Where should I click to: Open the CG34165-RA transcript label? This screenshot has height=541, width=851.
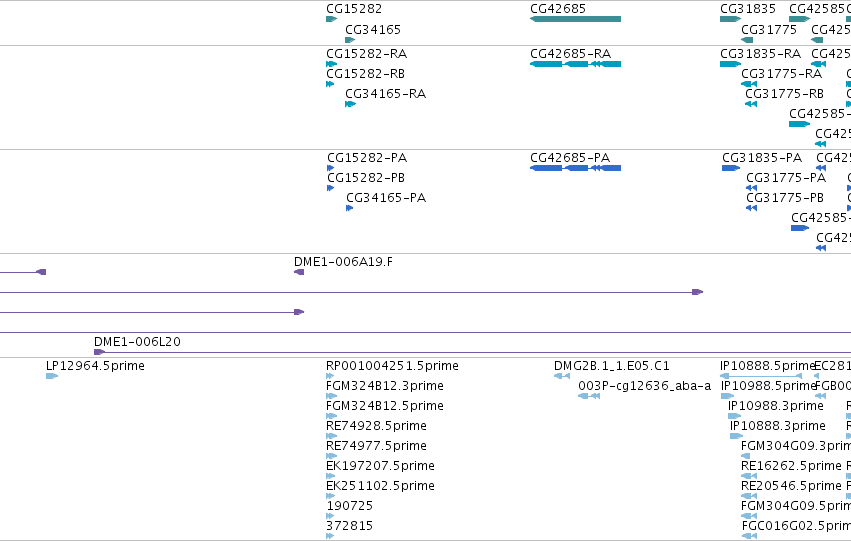[x=385, y=94]
